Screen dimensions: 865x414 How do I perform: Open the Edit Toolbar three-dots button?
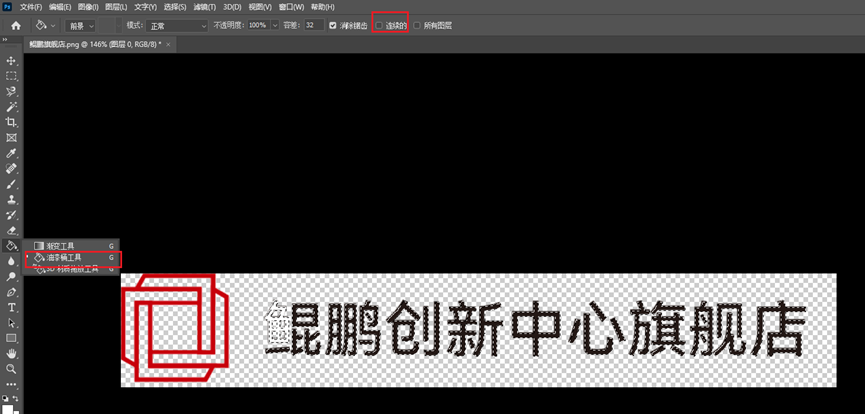[x=11, y=384]
